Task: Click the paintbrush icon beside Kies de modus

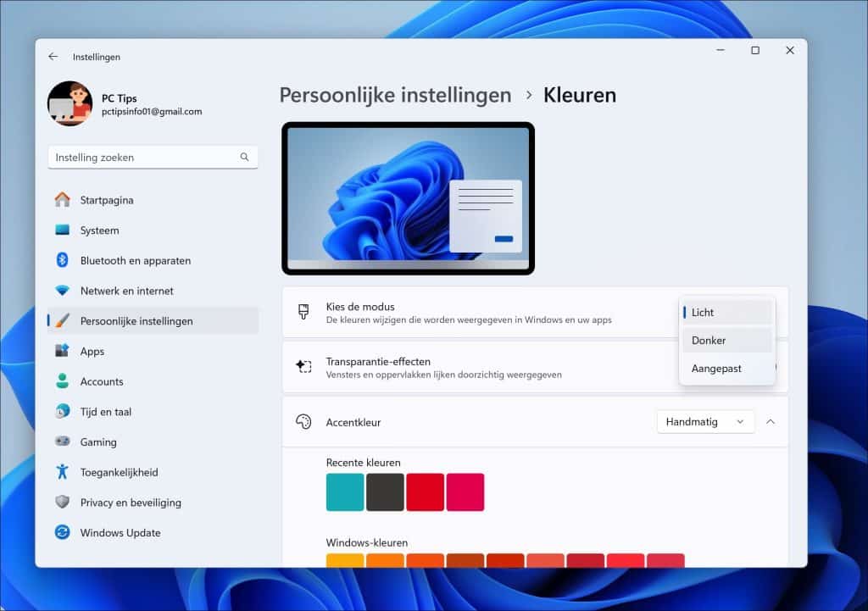Action: click(x=303, y=312)
